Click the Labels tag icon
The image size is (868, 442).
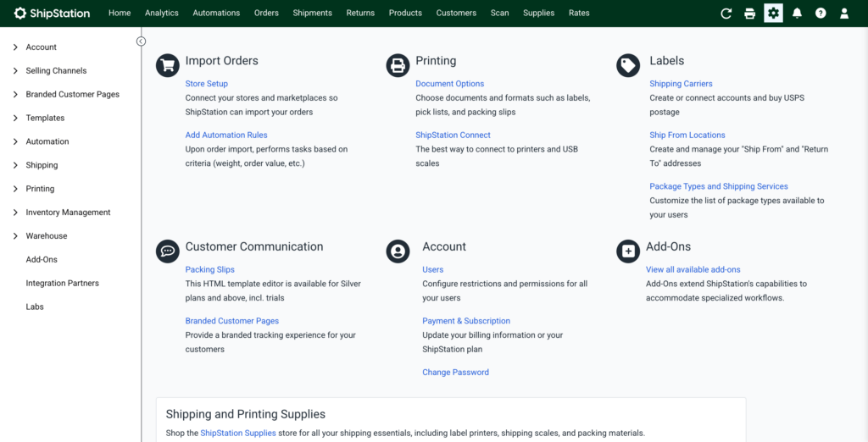coord(628,65)
